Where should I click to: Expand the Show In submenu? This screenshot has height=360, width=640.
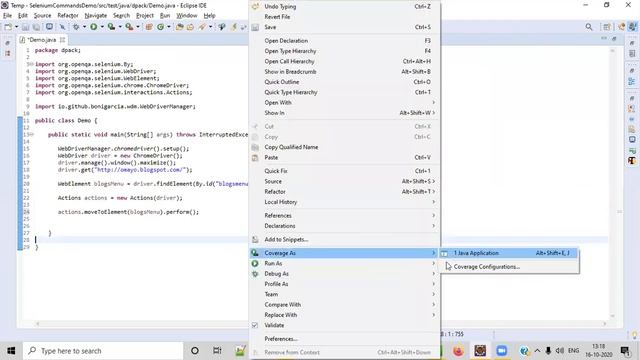point(345,113)
